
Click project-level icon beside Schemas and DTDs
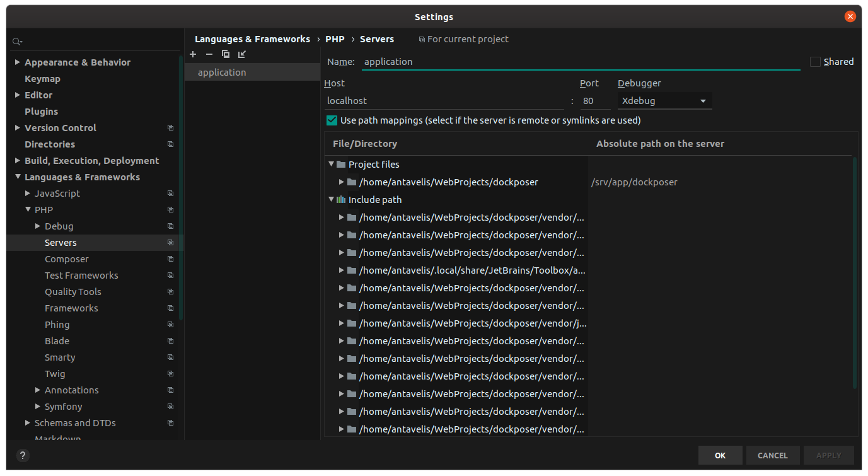tap(170, 423)
